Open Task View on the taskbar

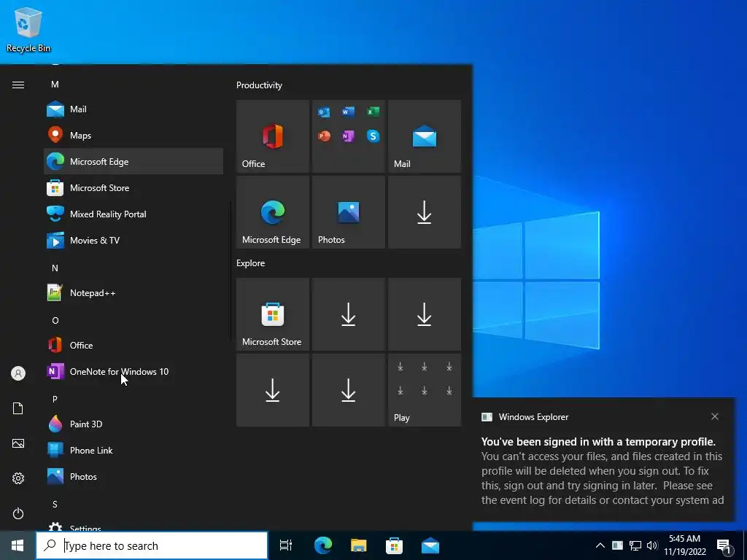pyautogui.click(x=286, y=545)
